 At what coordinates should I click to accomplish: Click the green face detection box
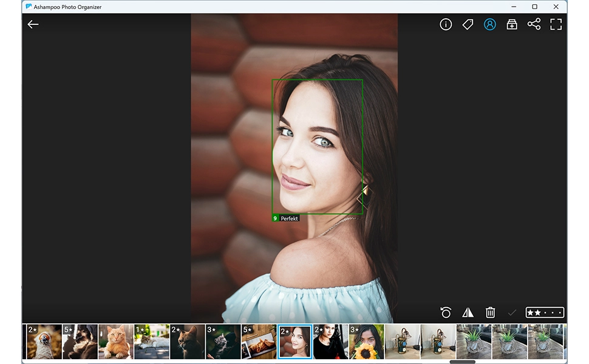318,146
